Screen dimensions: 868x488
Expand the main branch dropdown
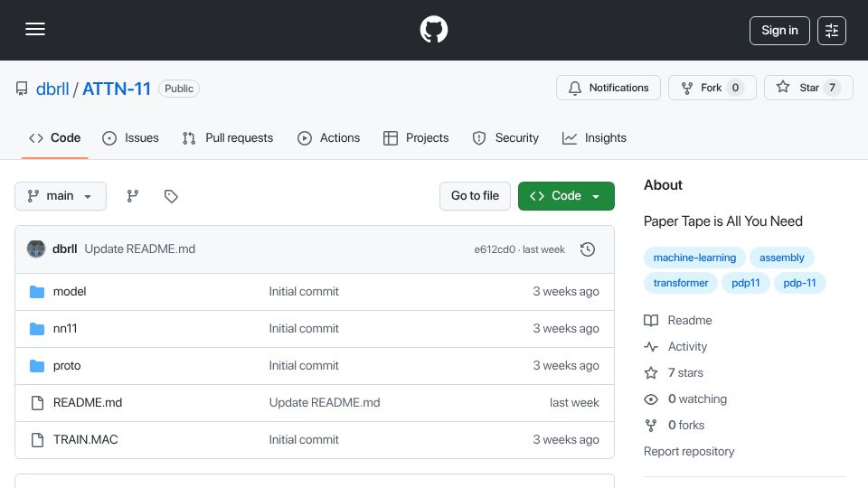tap(61, 196)
